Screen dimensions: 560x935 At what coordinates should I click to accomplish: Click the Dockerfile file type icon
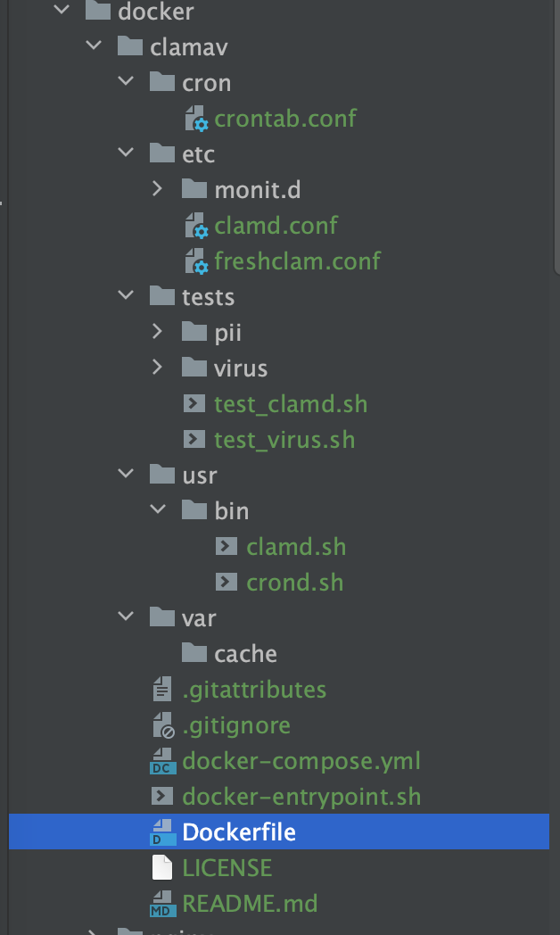(x=161, y=832)
